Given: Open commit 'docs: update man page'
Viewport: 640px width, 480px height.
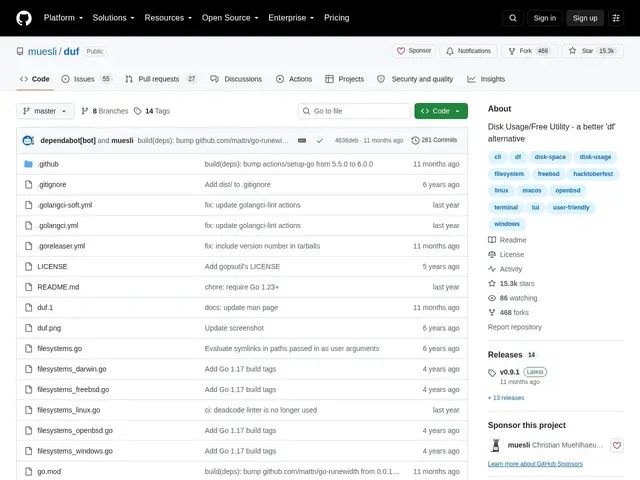Looking at the screenshot, I should click(x=241, y=308).
